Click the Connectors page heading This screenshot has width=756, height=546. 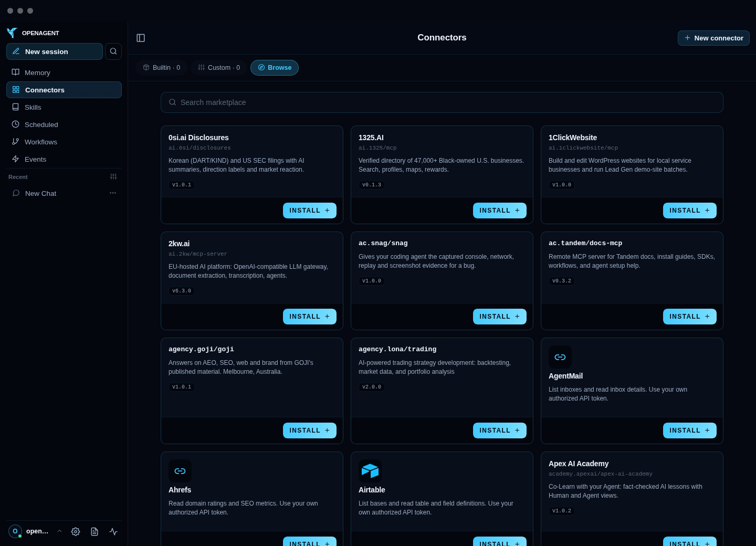(x=442, y=38)
